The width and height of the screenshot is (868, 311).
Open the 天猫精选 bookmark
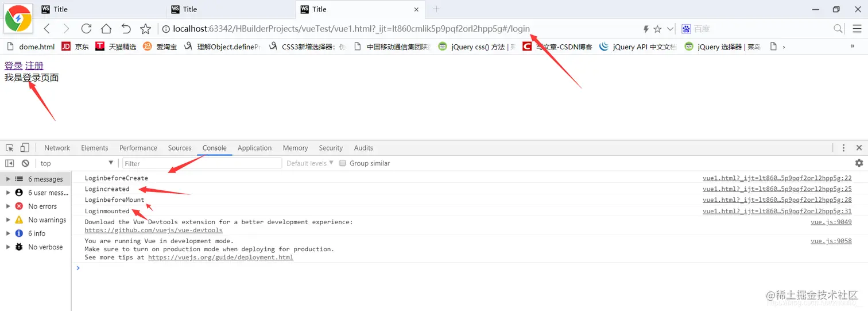pyautogui.click(x=116, y=47)
